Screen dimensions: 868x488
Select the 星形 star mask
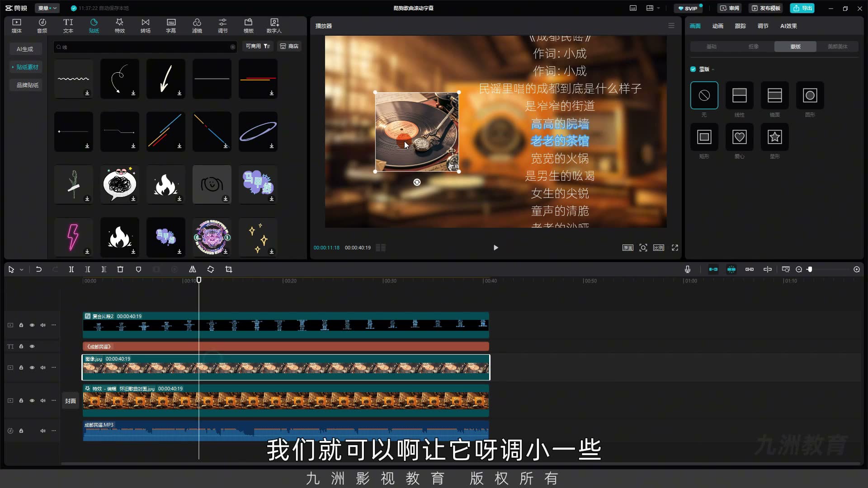tap(775, 137)
